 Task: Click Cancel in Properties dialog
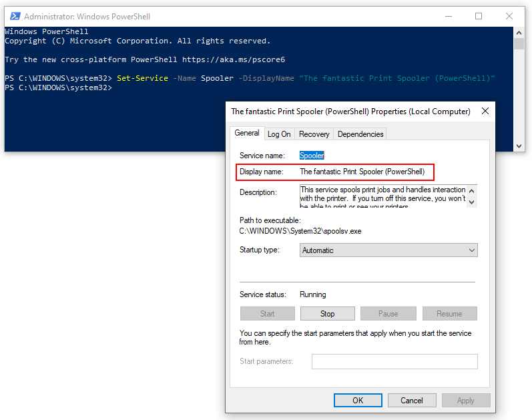pyautogui.click(x=412, y=401)
